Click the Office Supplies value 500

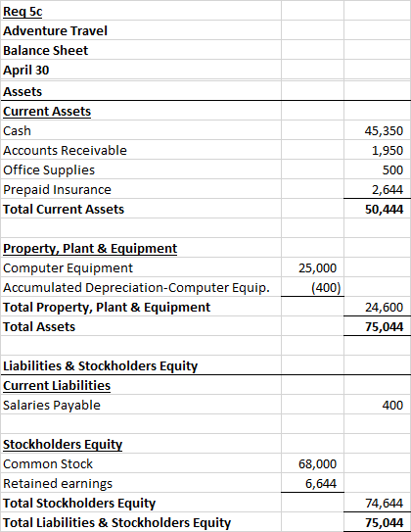point(392,169)
